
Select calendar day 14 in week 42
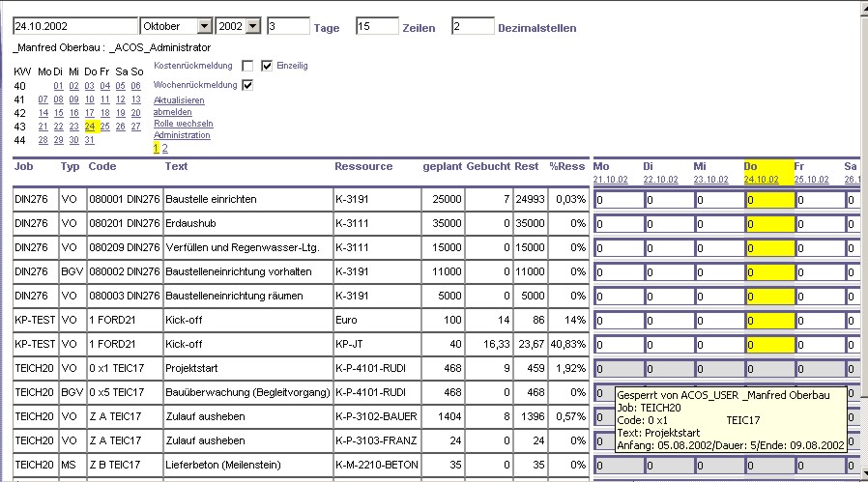coord(43,113)
